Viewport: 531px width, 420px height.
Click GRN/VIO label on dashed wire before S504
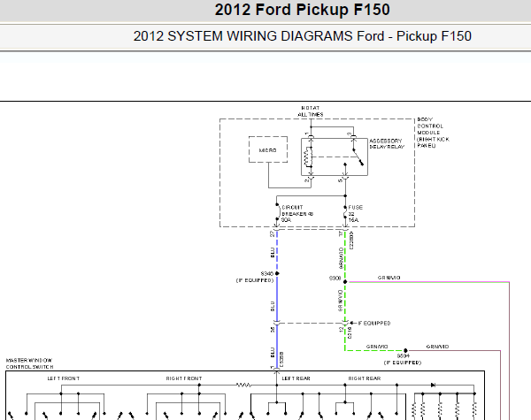click(377, 347)
